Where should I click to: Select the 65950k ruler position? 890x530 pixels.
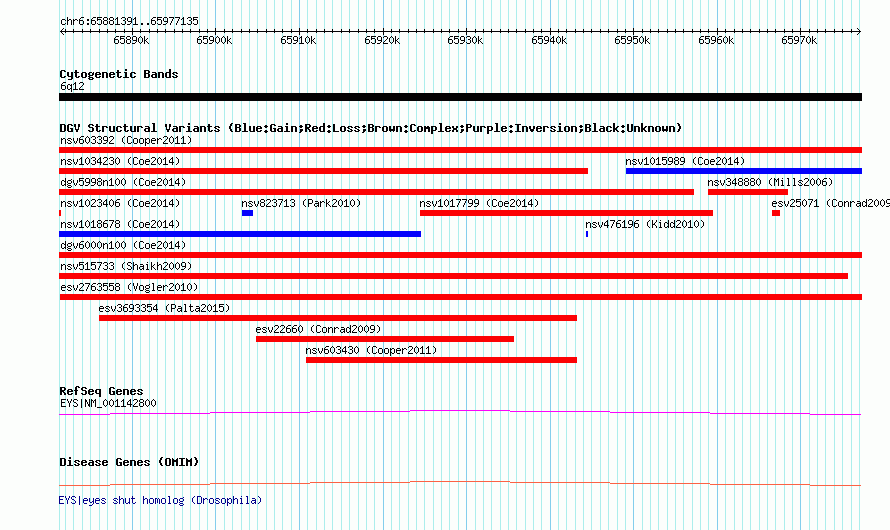(x=632, y=40)
